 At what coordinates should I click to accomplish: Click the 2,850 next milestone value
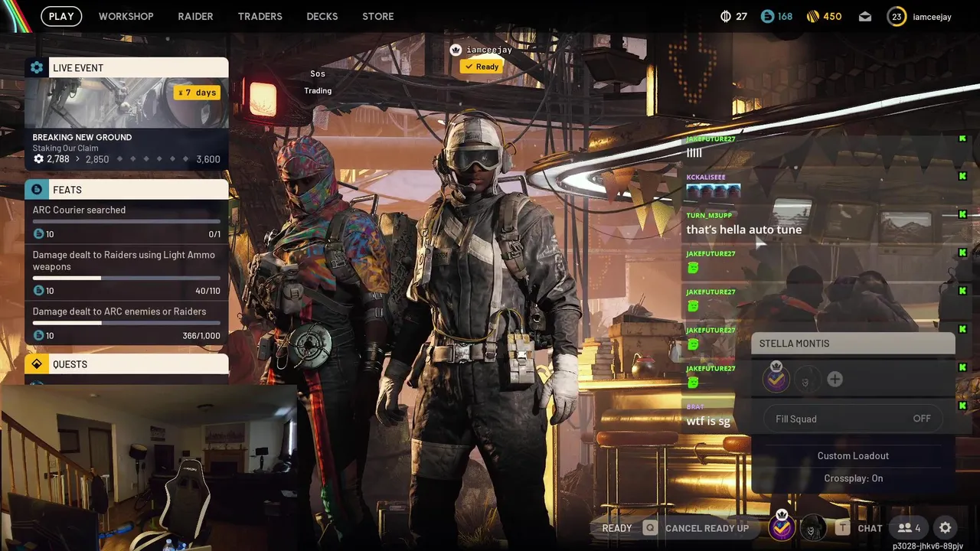(x=97, y=159)
